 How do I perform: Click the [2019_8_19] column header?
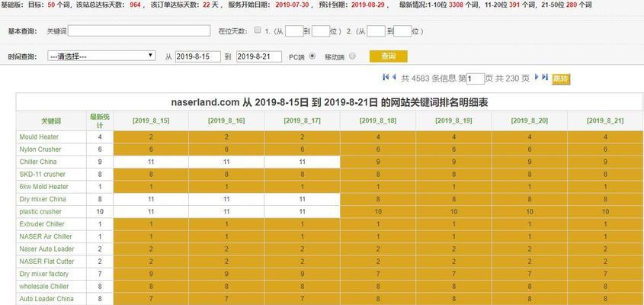pyautogui.click(x=453, y=120)
